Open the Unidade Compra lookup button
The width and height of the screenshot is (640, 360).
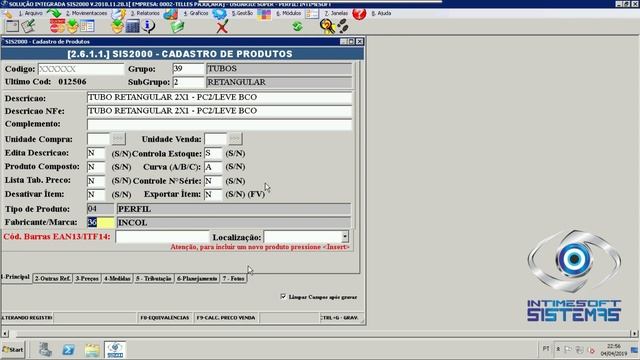pos(118,139)
